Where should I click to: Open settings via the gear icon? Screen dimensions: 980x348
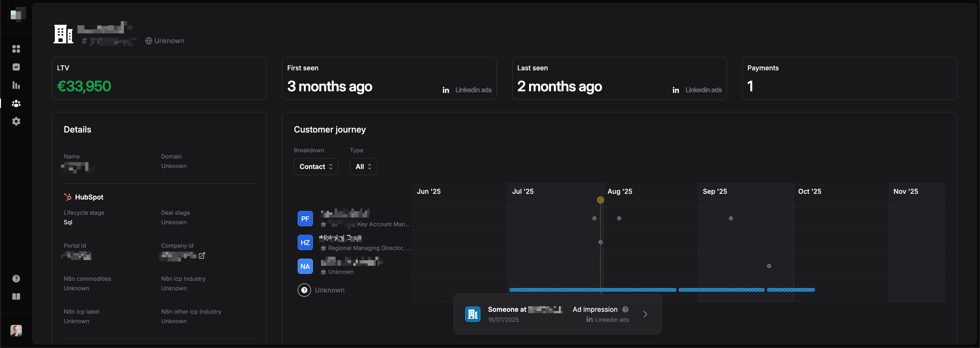16,121
